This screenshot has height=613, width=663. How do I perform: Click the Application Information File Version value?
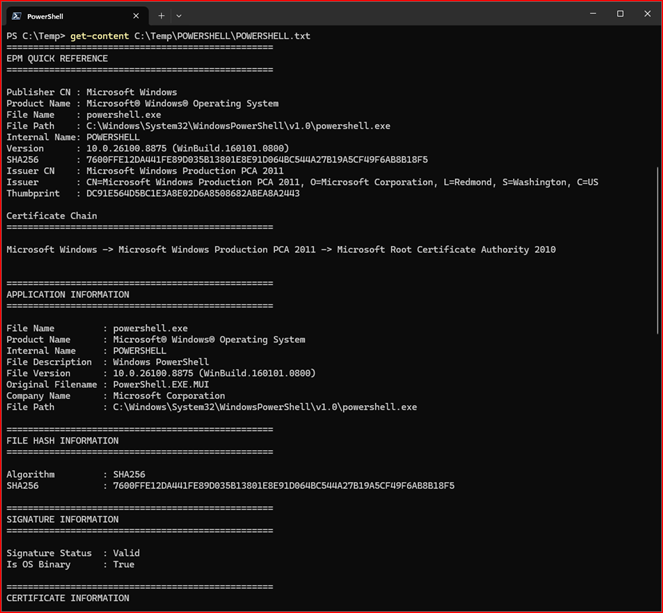pyautogui.click(x=214, y=374)
